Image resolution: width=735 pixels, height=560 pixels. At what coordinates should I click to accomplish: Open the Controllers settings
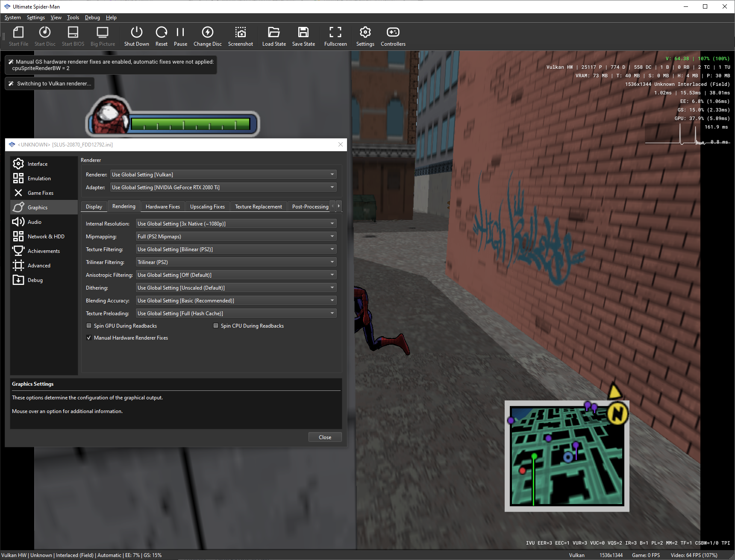392,36
